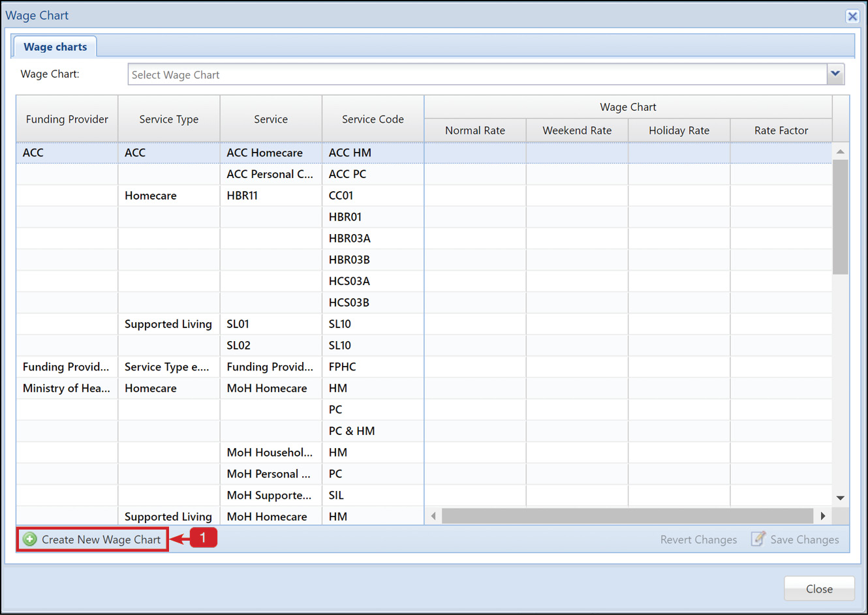The width and height of the screenshot is (868, 615).
Task: Select the MoH Househol... service cell
Action: 271,453
